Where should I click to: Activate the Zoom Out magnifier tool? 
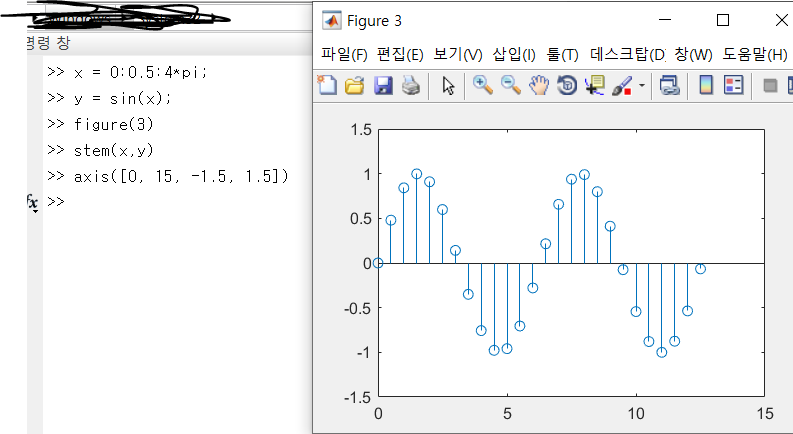pyautogui.click(x=511, y=85)
